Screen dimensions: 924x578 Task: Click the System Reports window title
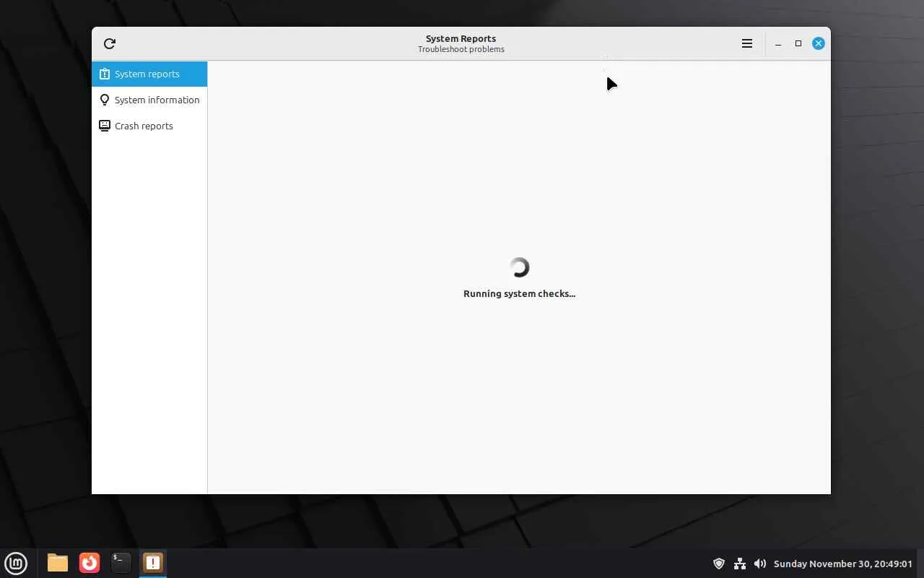click(x=461, y=38)
